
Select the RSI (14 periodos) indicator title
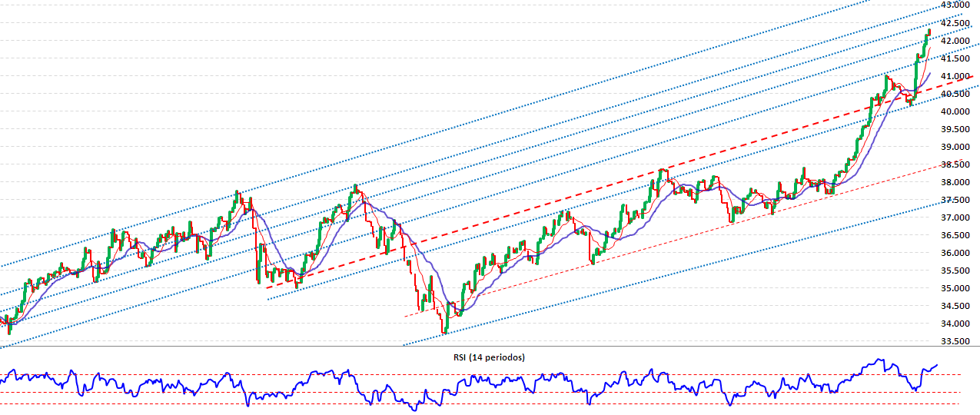point(490,357)
